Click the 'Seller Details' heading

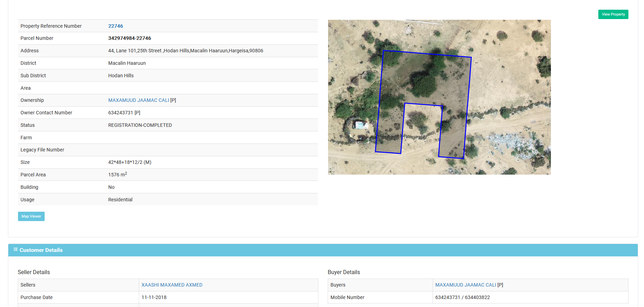[x=34, y=272]
